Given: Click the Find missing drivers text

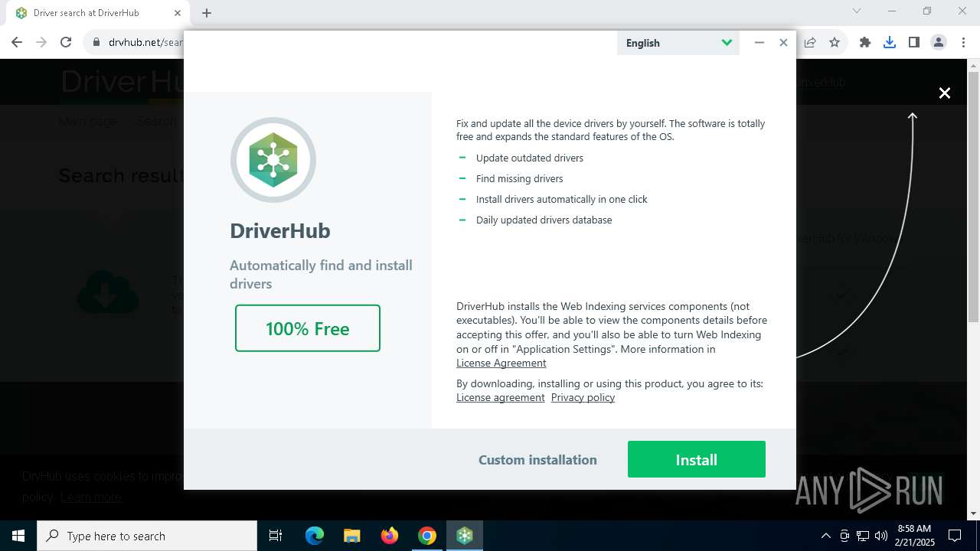Looking at the screenshot, I should pyautogui.click(x=519, y=178).
